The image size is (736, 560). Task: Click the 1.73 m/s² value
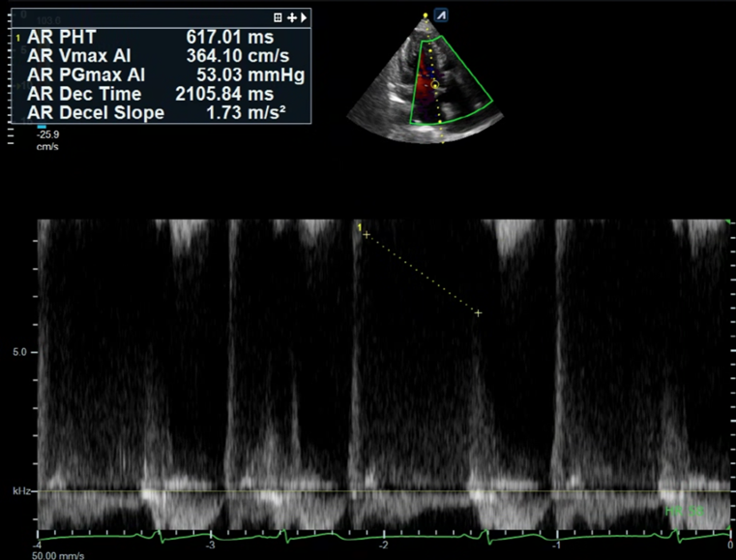(247, 112)
